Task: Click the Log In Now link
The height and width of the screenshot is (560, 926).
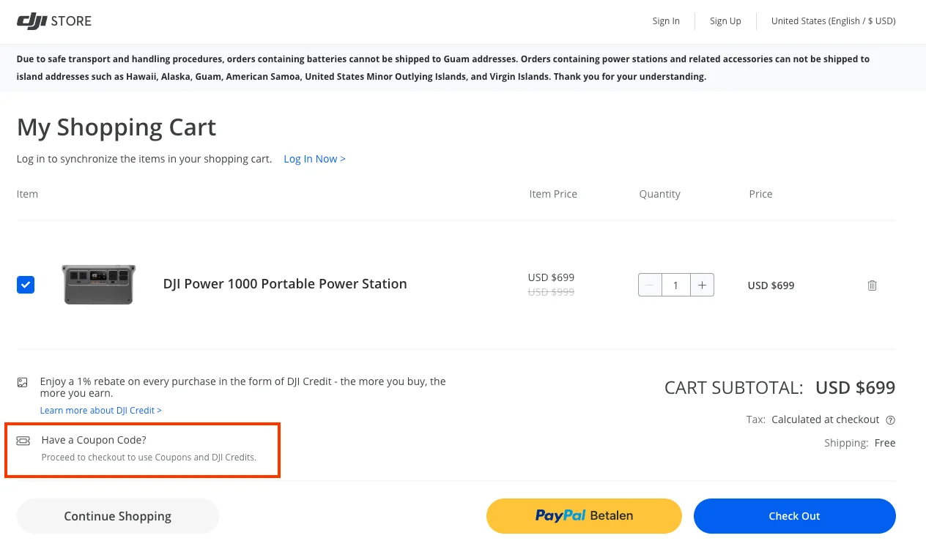Action: [x=314, y=159]
